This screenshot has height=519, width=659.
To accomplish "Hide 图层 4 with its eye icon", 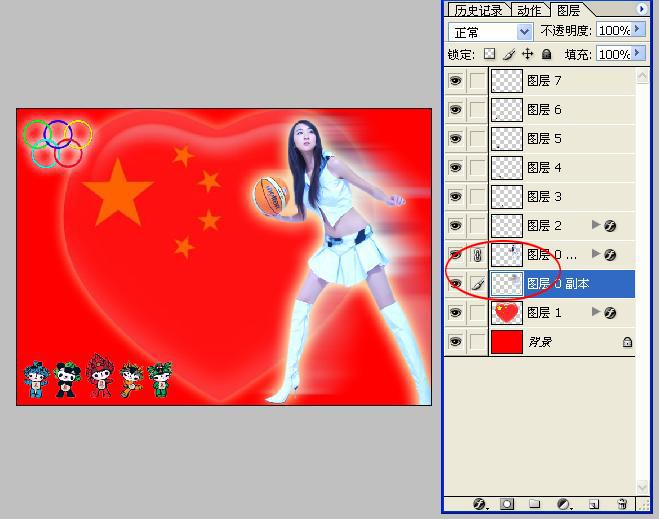I will pyautogui.click(x=456, y=168).
